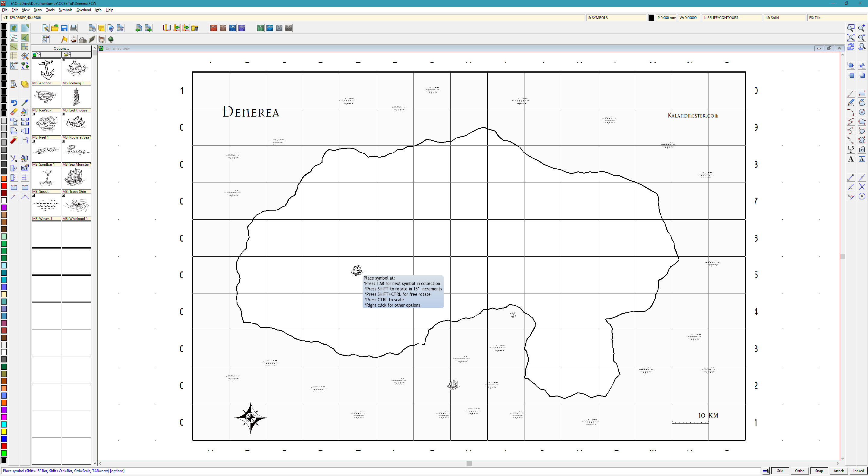Toggle the Ortho status bar button
The width and height of the screenshot is (868, 476).
[x=799, y=471]
